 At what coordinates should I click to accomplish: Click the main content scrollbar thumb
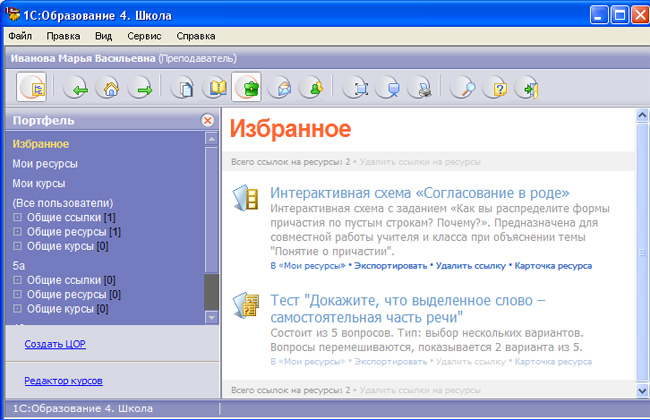[642, 252]
